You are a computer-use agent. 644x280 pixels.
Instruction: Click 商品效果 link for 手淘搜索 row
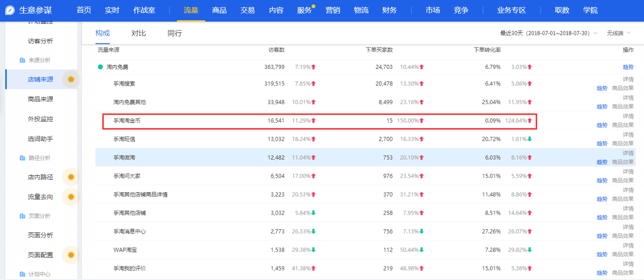click(623, 88)
